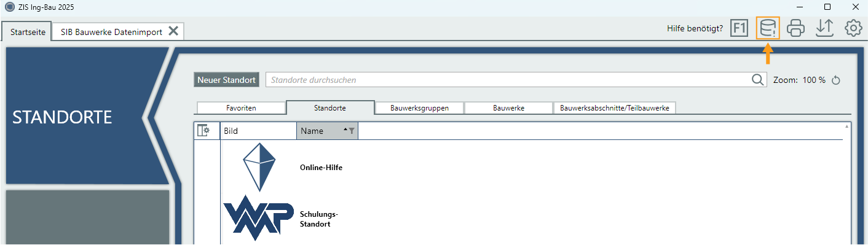Click the Name column filter icon

pyautogui.click(x=352, y=131)
